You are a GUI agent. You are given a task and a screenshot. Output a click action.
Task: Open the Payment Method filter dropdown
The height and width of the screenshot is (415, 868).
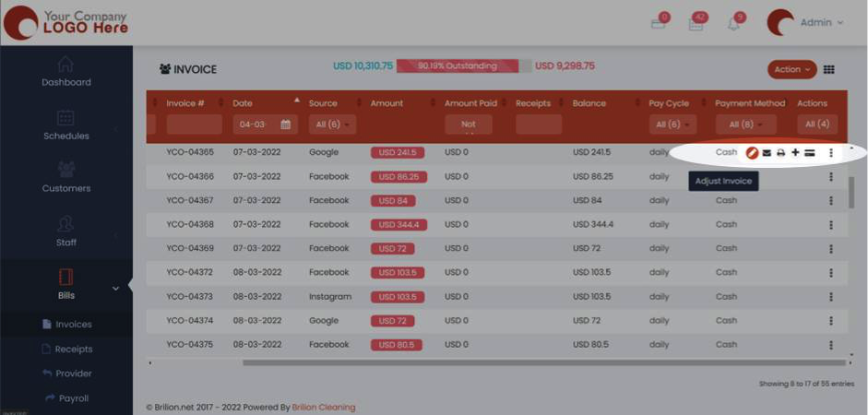tap(746, 125)
